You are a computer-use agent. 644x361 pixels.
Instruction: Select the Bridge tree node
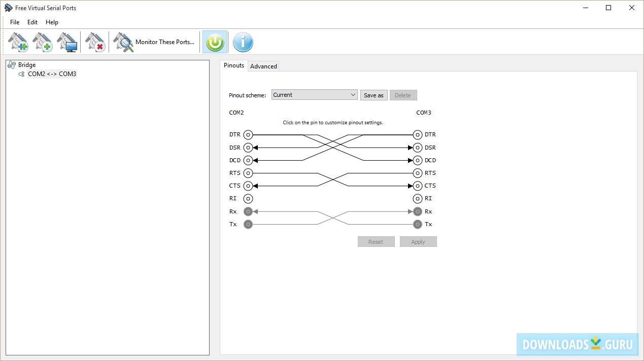[27, 65]
